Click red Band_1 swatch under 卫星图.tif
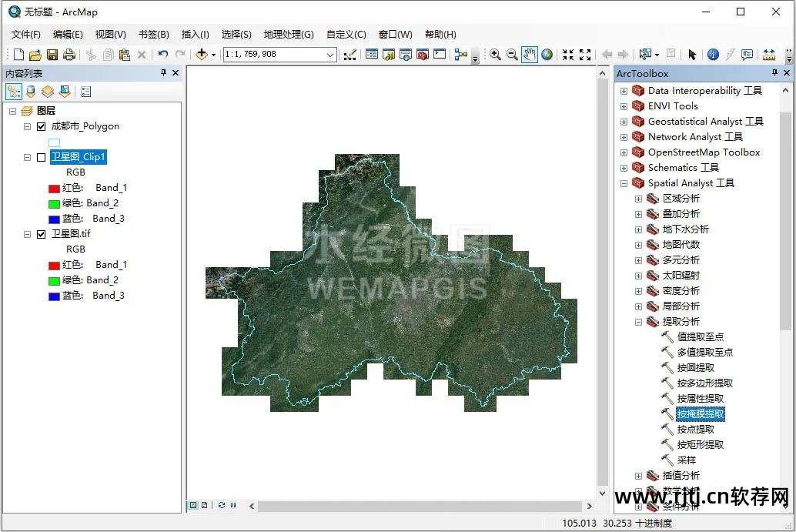 coord(54,265)
